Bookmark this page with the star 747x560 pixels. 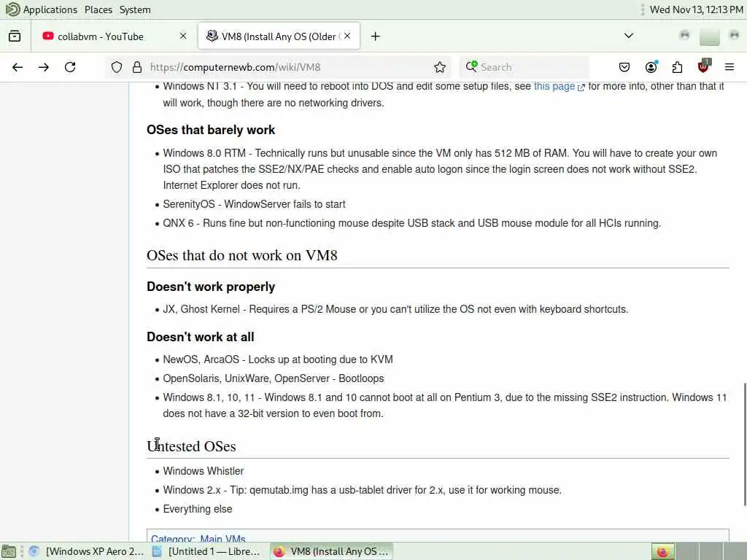440,67
